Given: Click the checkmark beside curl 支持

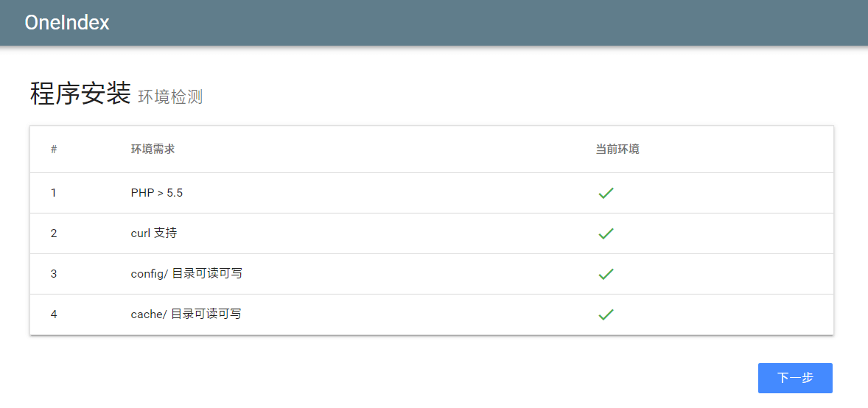Looking at the screenshot, I should 606,233.
